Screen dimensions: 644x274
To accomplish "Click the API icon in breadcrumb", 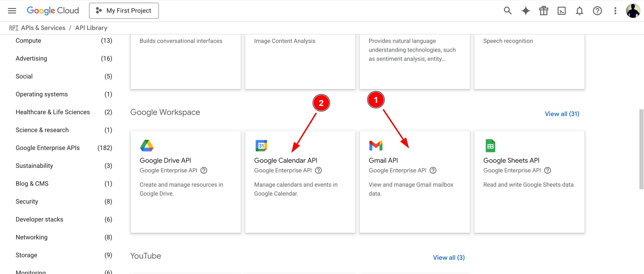I will (14, 28).
